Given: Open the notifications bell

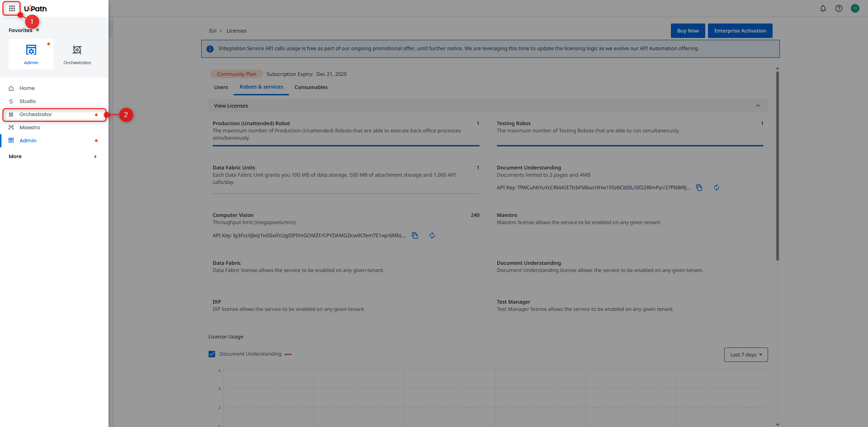Looking at the screenshot, I should (823, 9).
